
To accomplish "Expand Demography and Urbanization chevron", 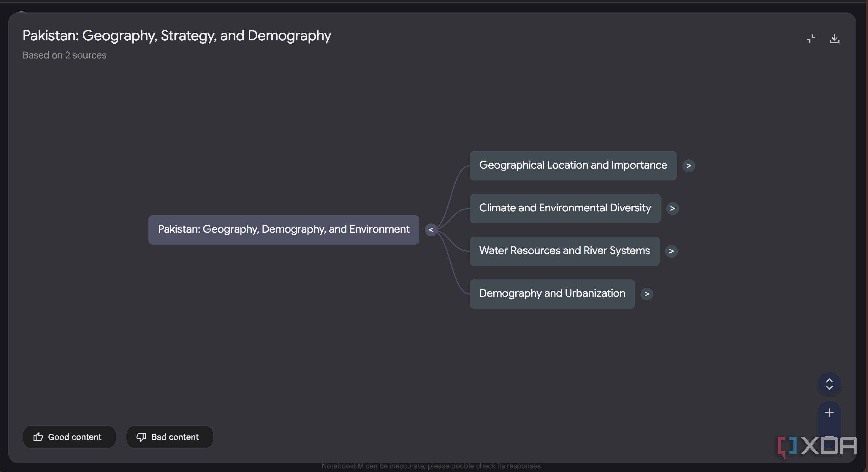I will click(x=646, y=294).
